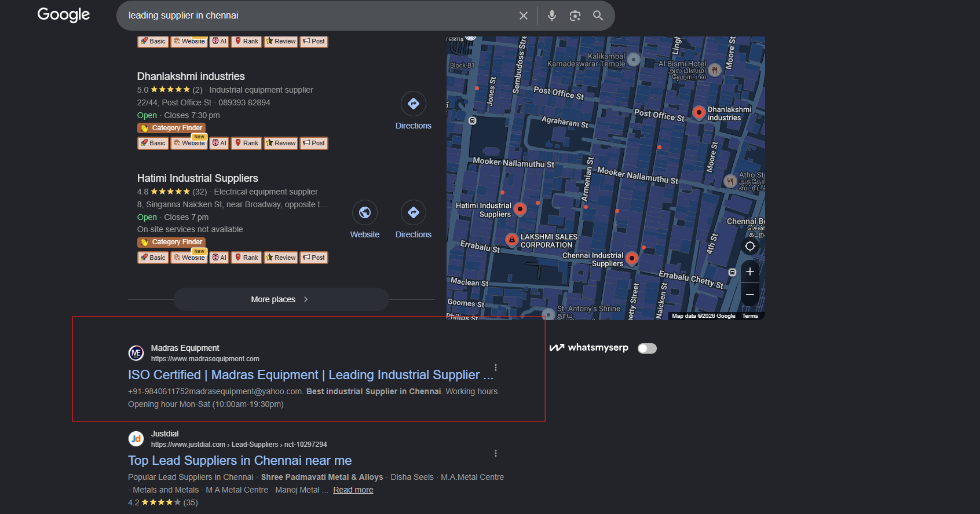Open more options for Madras Equipment result
This screenshot has width=980, height=514.
tap(496, 368)
